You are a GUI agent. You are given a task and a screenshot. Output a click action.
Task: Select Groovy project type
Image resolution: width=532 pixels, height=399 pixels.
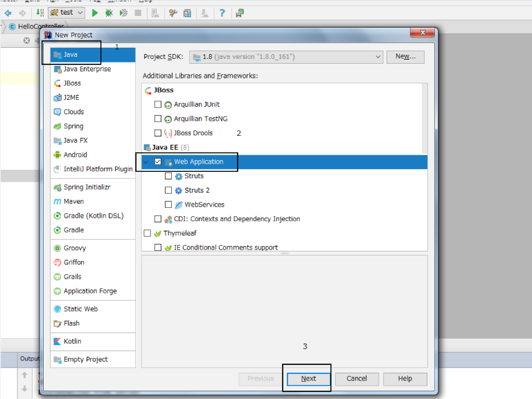(x=93, y=248)
